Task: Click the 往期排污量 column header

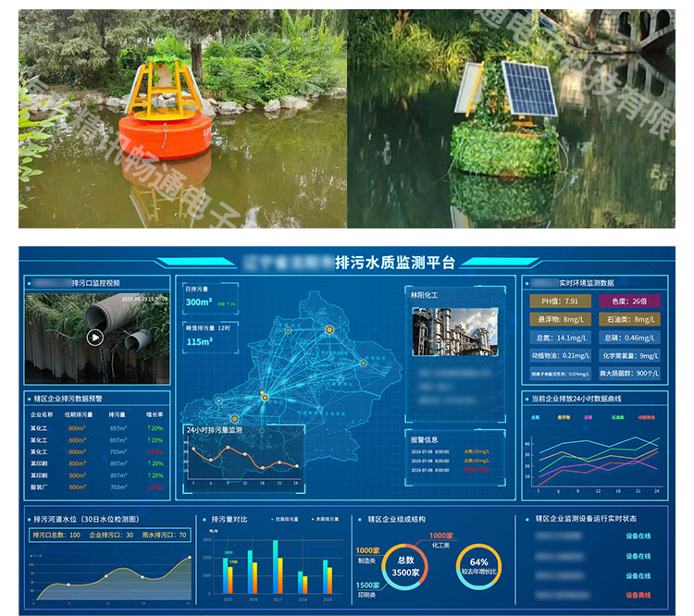Action: [79, 414]
